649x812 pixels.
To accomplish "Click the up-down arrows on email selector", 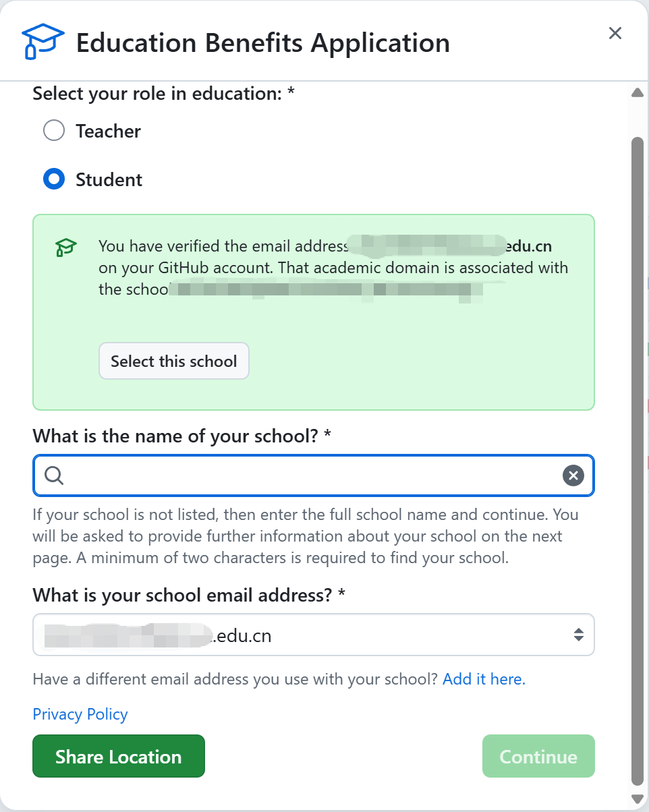I will 578,635.
